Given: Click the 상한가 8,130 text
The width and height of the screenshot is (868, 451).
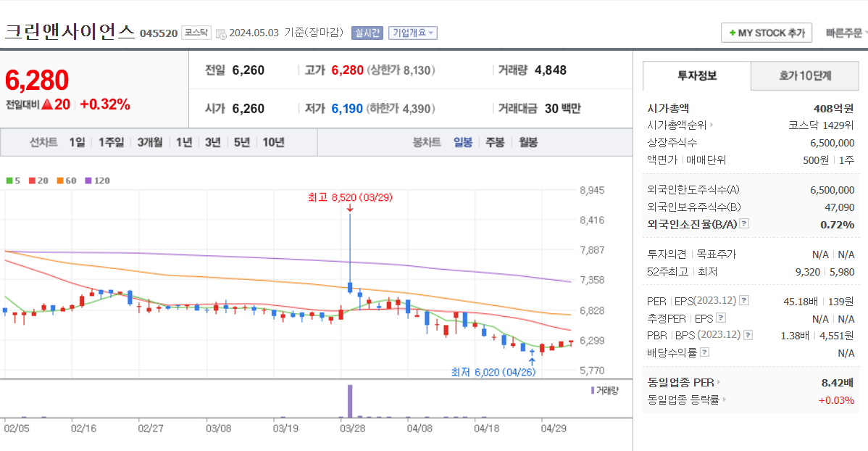Looking at the screenshot, I should (401, 70).
